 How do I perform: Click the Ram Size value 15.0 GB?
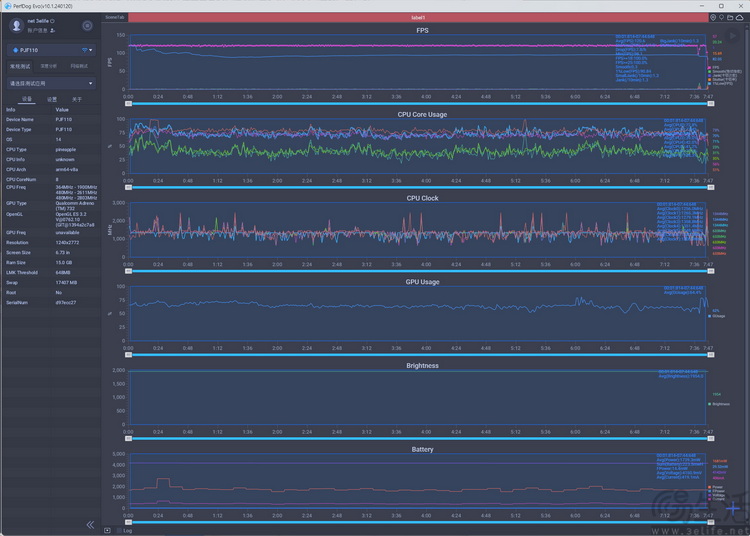(x=64, y=263)
